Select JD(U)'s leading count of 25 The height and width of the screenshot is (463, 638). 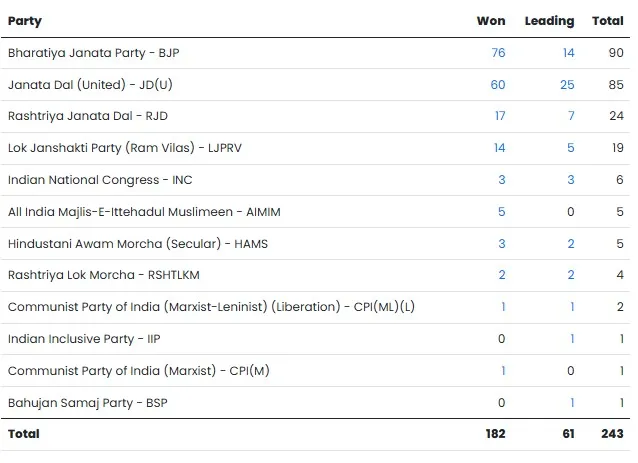[567, 85]
